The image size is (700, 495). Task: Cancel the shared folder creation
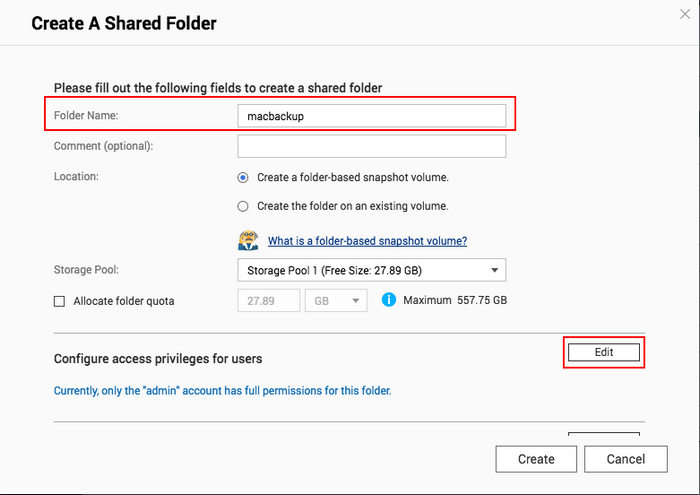pyautogui.click(x=626, y=459)
